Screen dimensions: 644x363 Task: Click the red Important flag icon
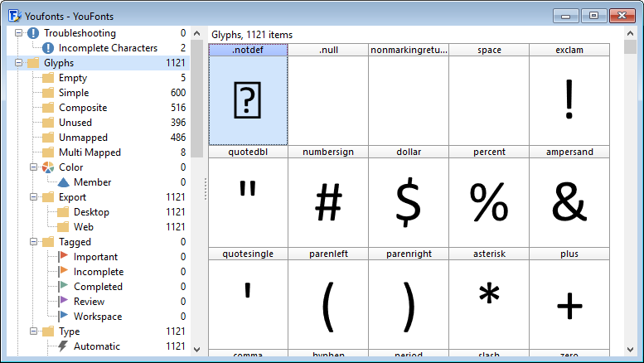(x=63, y=257)
